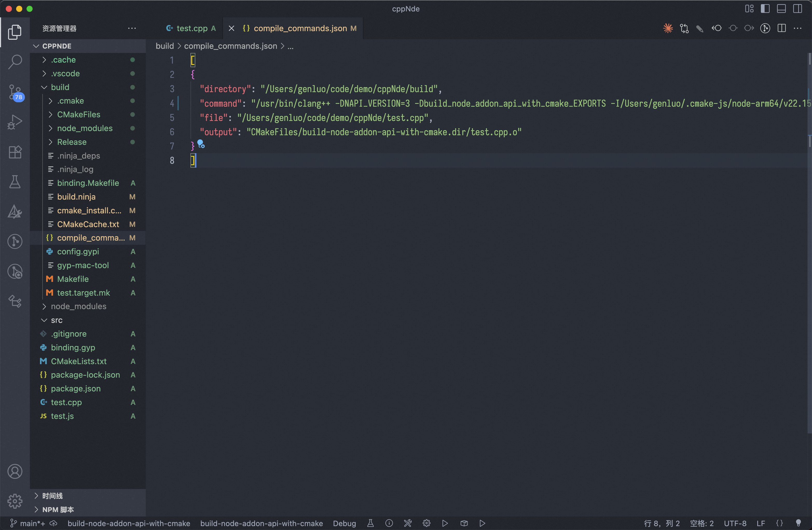
Task: Open editor More Actions ellipsis
Action: pyautogui.click(x=798, y=28)
